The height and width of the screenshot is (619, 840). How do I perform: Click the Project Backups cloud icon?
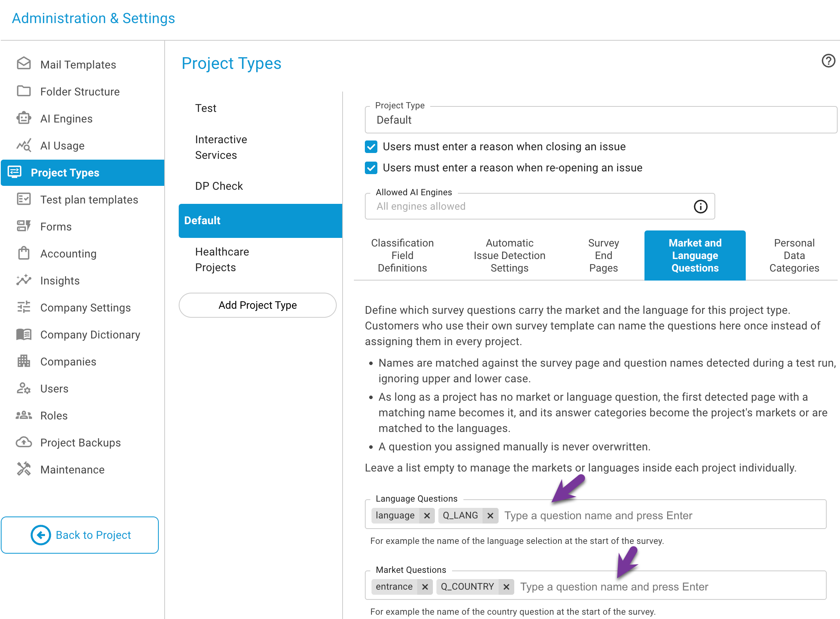(24, 442)
